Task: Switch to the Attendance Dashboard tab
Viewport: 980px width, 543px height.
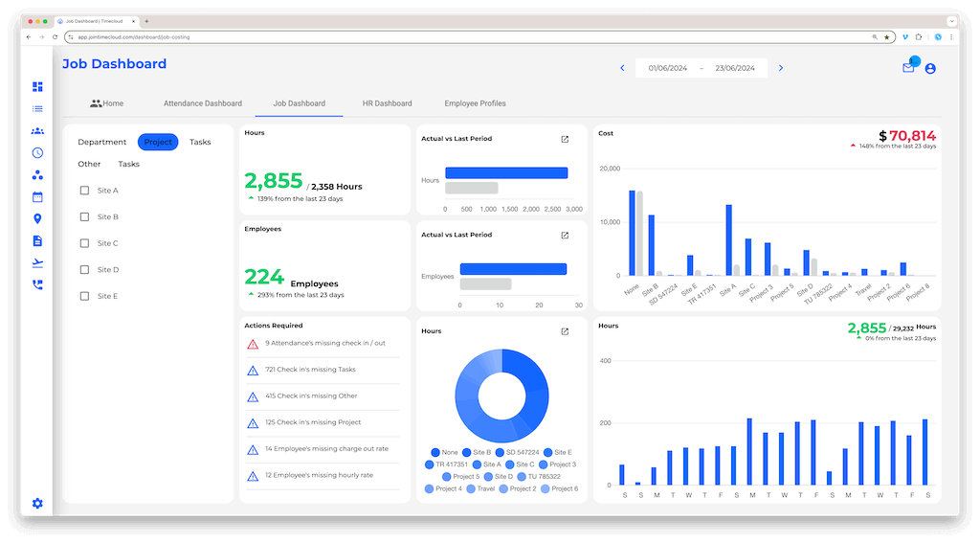Action: click(x=203, y=103)
